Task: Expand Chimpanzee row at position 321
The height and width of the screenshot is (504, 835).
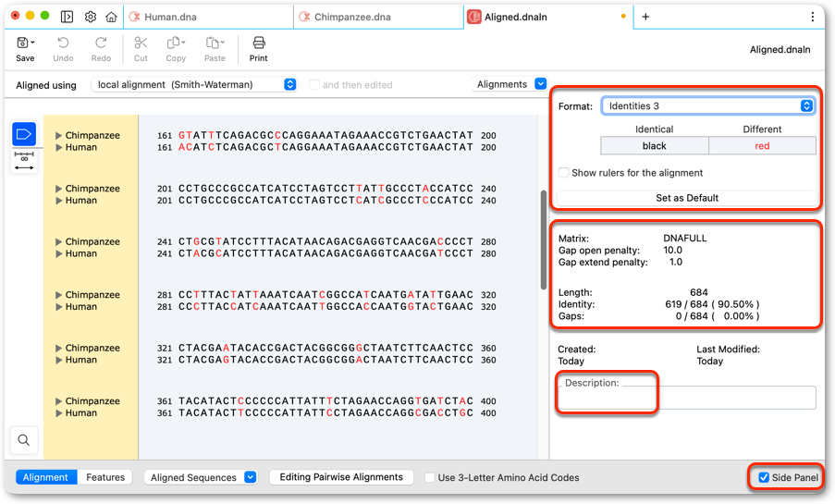Action: pos(58,348)
